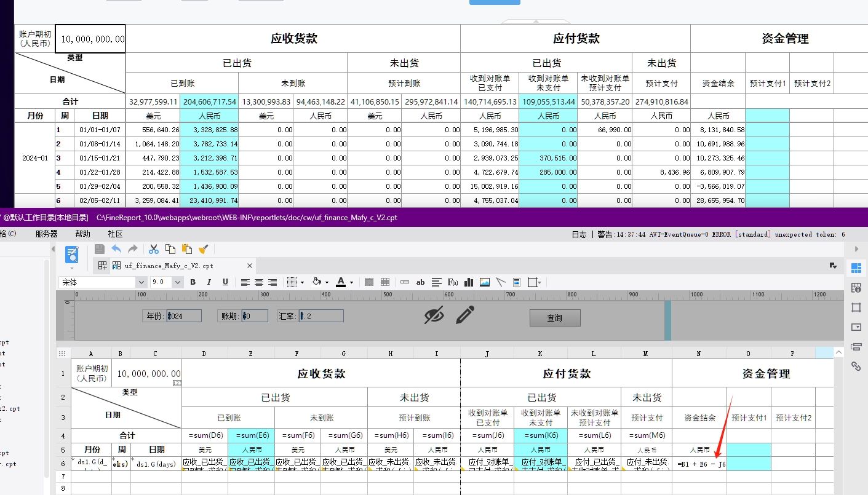Insert a sub-report element
868x495 pixels.
click(x=517, y=282)
